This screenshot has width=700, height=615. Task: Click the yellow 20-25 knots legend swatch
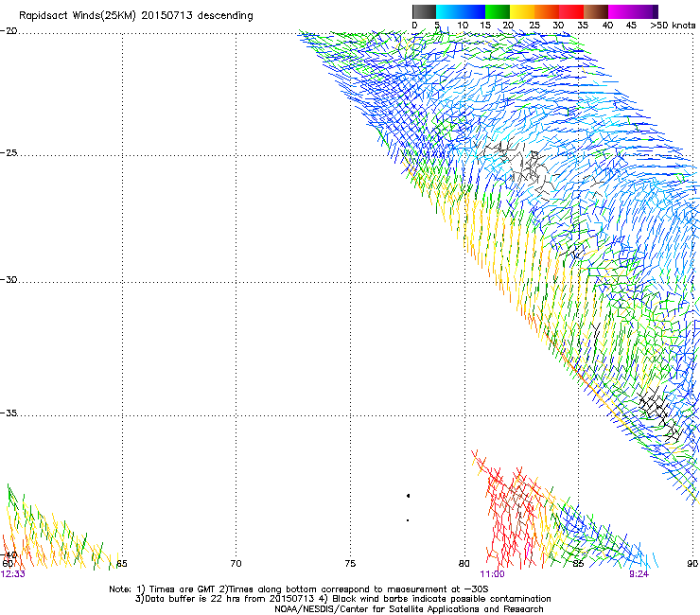[x=522, y=11]
